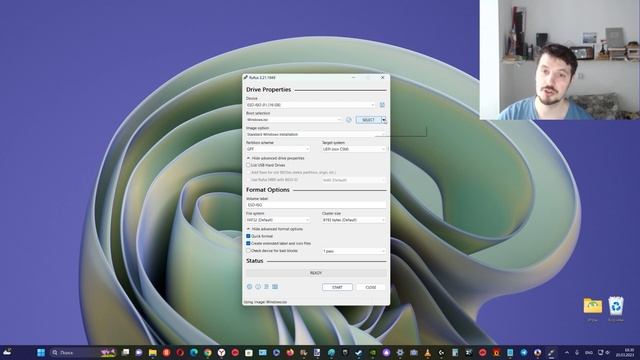Open the Boot selection dropdown
The height and width of the screenshot is (360, 640).
[x=294, y=120]
